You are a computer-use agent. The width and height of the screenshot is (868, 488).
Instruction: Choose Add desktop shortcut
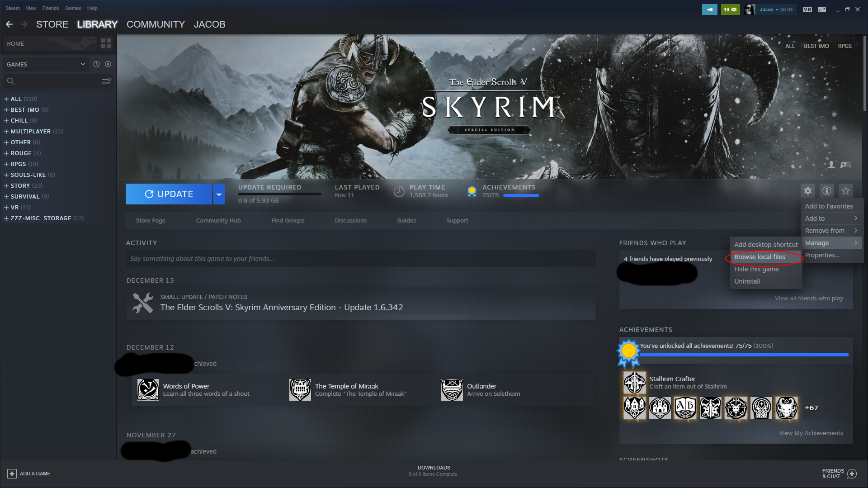click(766, 245)
